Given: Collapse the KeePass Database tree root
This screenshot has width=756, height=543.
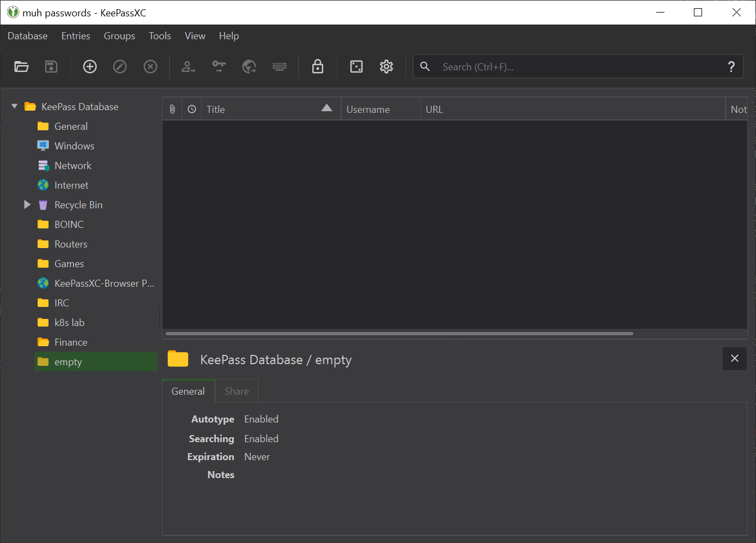Looking at the screenshot, I should click(x=14, y=106).
